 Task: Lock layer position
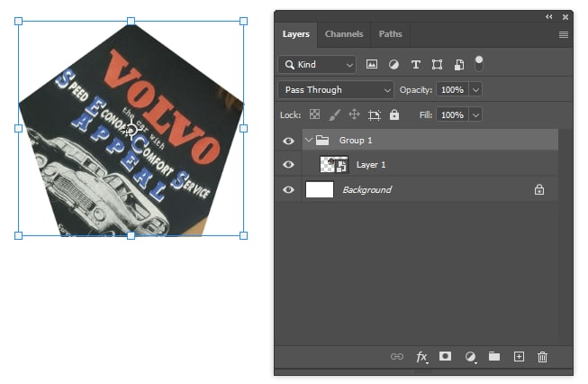click(355, 114)
